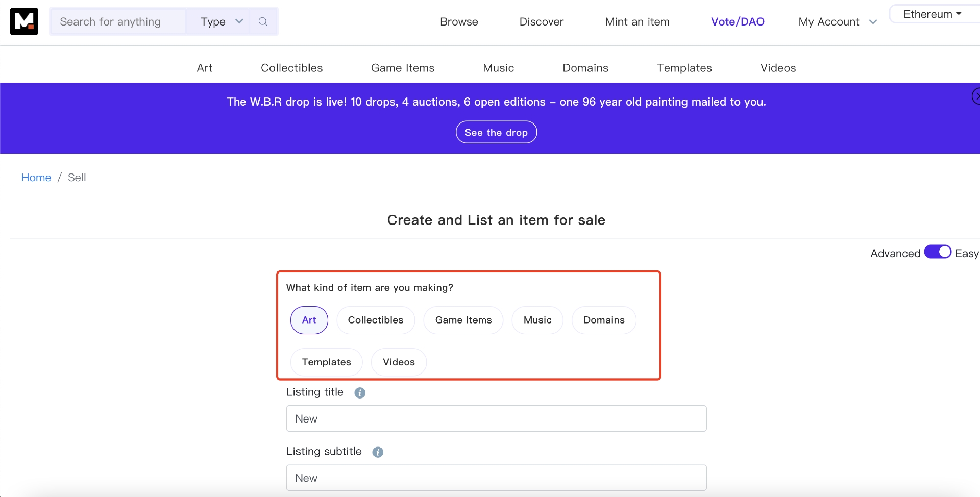
Task: Open Domains category in navigation bar
Action: (585, 68)
